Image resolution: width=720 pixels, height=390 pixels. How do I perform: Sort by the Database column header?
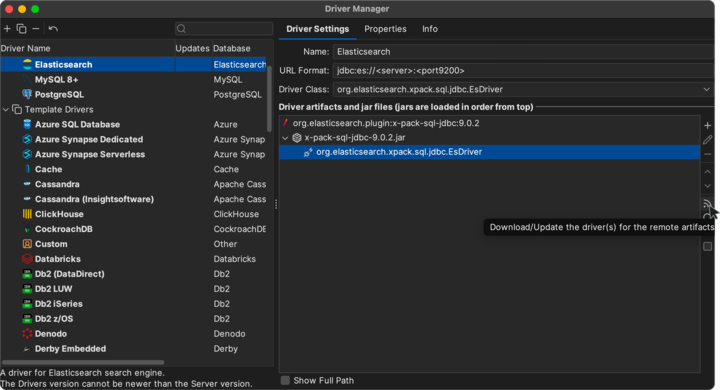[x=231, y=48]
